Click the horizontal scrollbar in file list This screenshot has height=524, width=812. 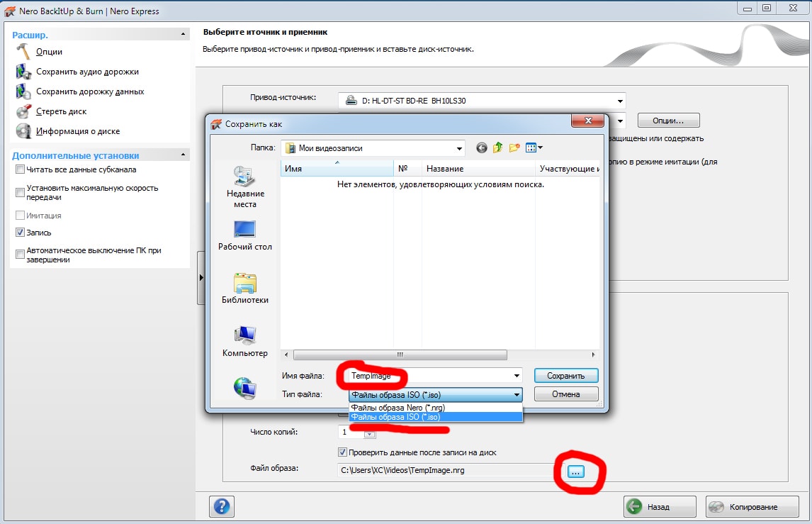(400, 355)
